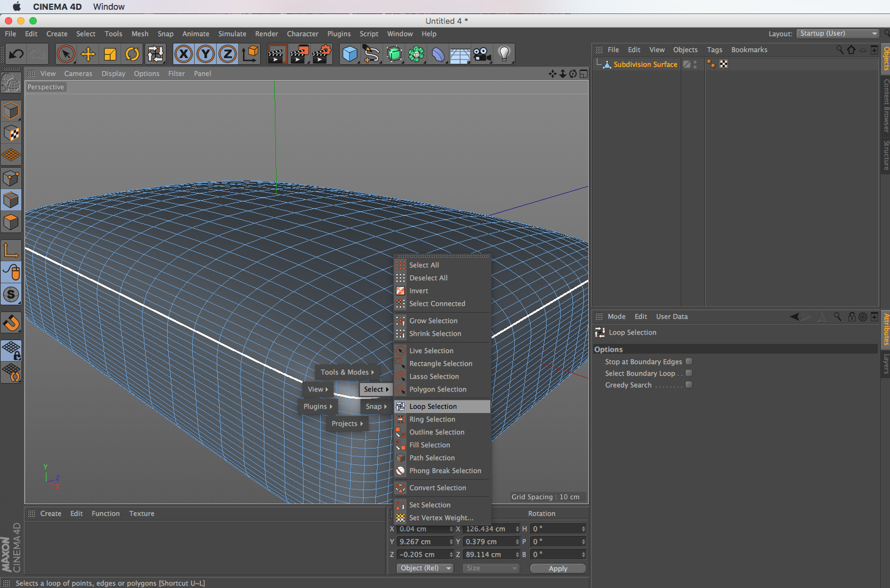
Task: Choose Ring Selection from the popup menu
Action: coord(432,420)
